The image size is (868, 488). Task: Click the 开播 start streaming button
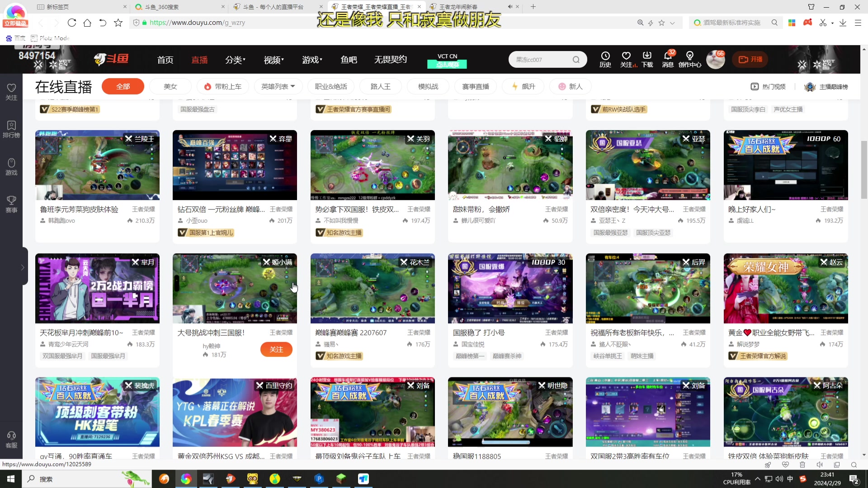click(750, 59)
